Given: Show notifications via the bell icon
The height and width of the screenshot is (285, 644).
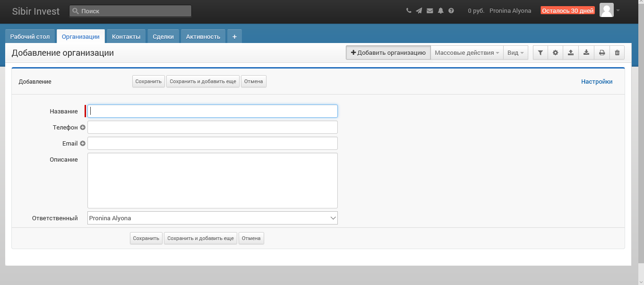Looking at the screenshot, I should click(x=441, y=10).
